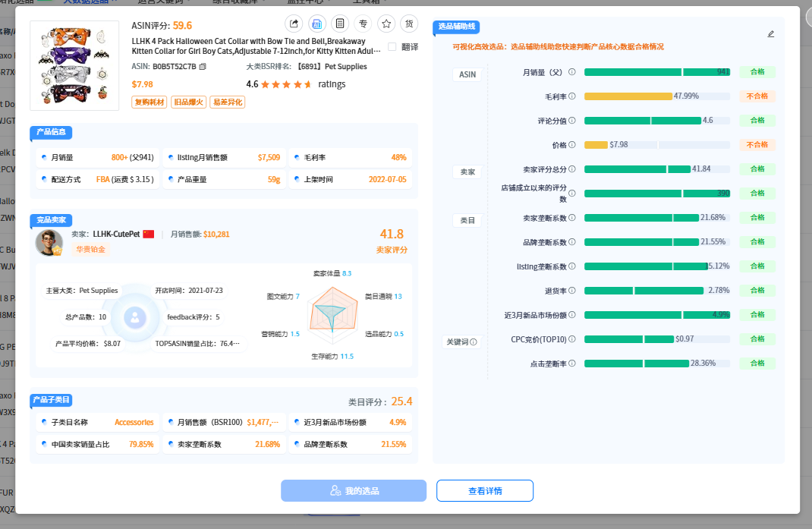The image size is (812, 529).
Task: Click the 不合格 status for 价格
Action: tap(757, 145)
